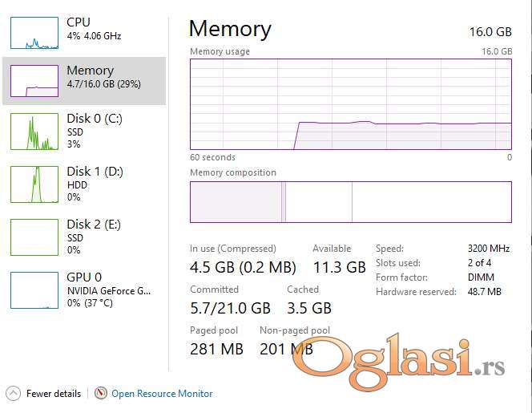Select the Memory usage graph thumbnail
532x413 pixels.
tap(34, 81)
